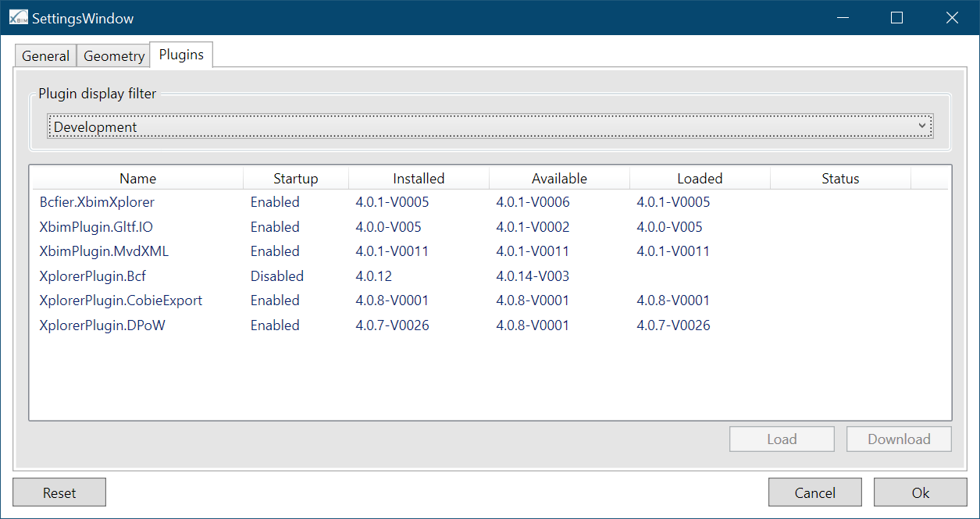Image resolution: width=980 pixels, height=519 pixels.
Task: Confirm settings by clicking Ok
Action: coord(919,492)
